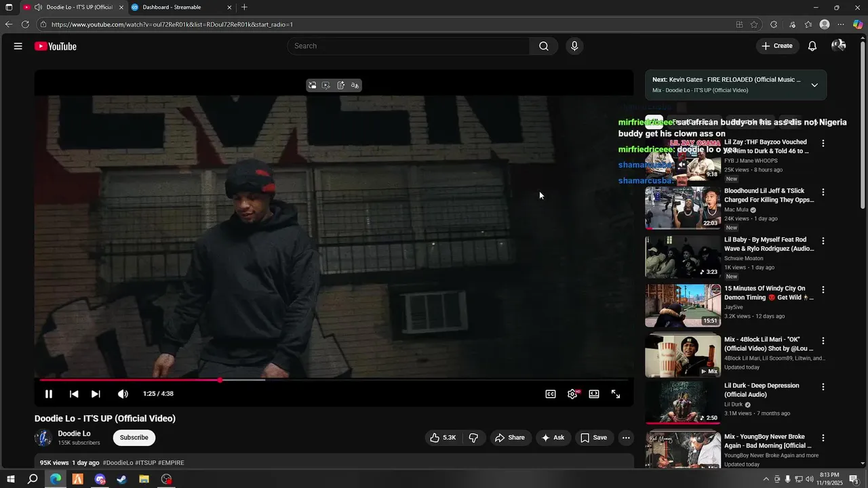This screenshot has width=868, height=488.
Task: Open File Explorer from the taskbar
Action: (x=144, y=479)
